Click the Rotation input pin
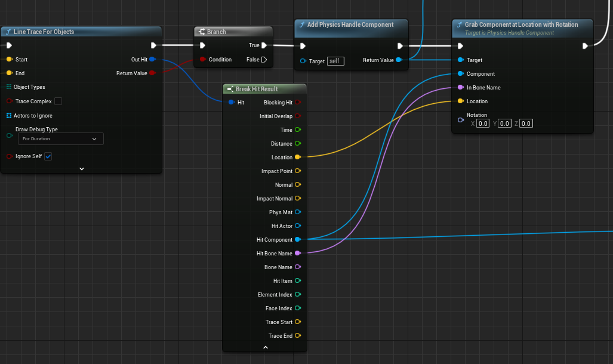613x364 pixels. point(461,119)
